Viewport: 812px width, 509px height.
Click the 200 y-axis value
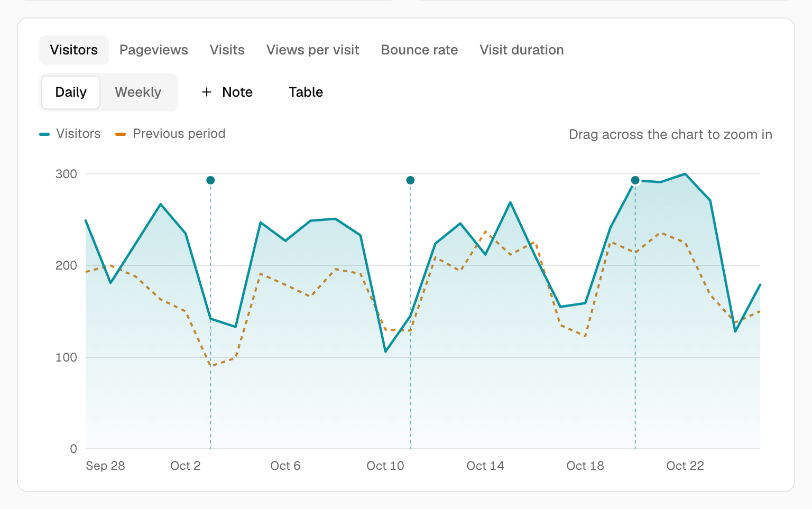pos(66,265)
